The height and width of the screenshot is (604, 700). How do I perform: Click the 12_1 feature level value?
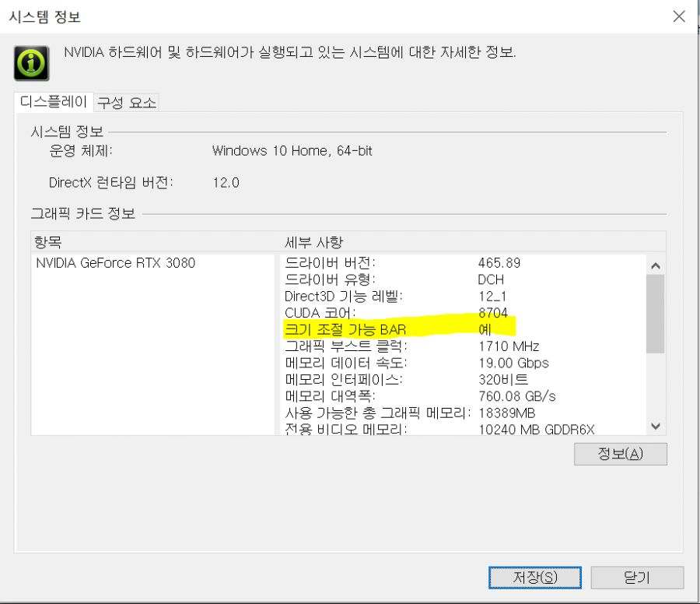pos(492,297)
